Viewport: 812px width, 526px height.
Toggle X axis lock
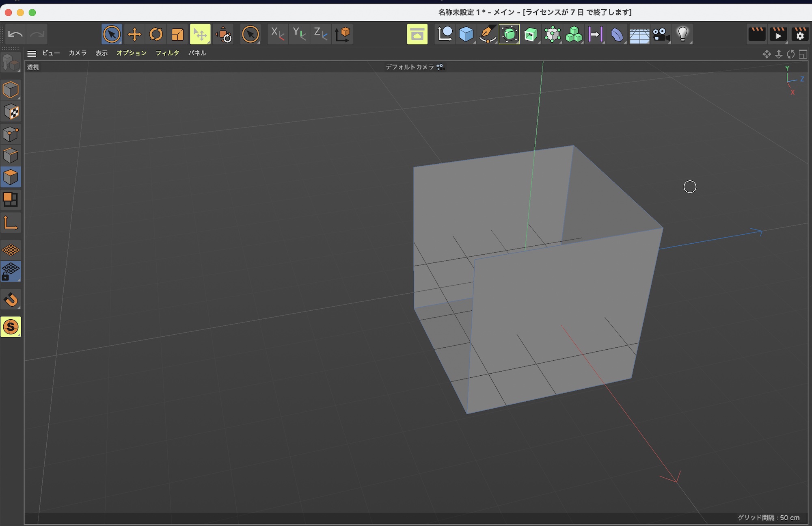click(x=278, y=35)
